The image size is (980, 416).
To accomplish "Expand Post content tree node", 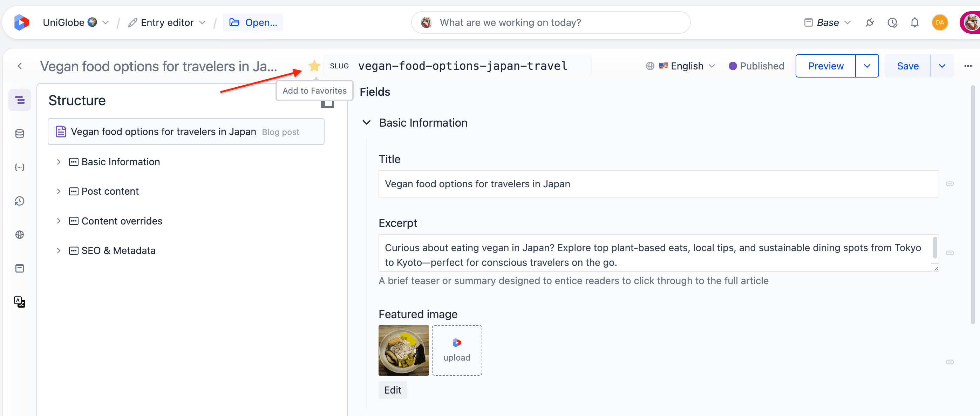I will tap(59, 191).
